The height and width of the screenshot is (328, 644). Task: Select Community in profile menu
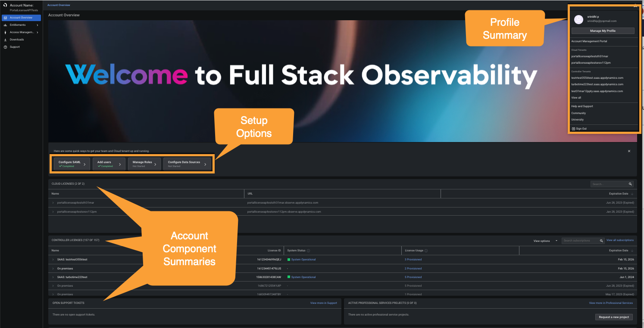click(578, 113)
